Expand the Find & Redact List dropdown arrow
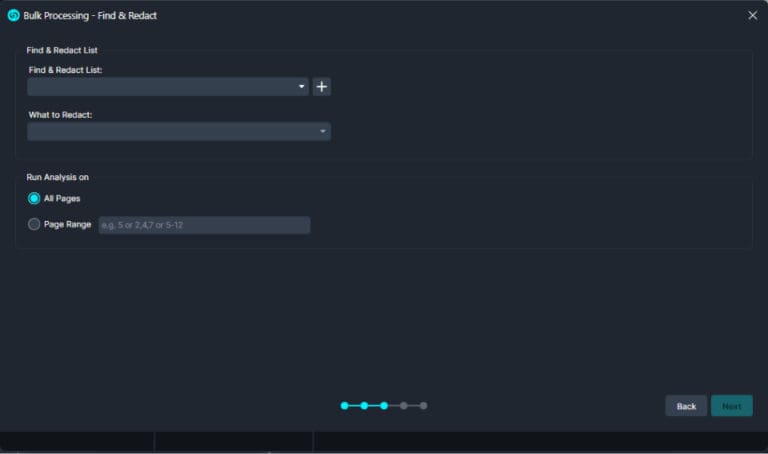 coord(302,87)
